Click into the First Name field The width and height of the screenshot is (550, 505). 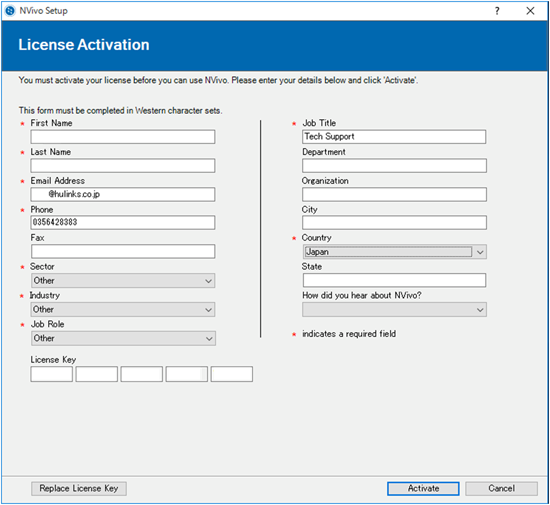point(123,137)
